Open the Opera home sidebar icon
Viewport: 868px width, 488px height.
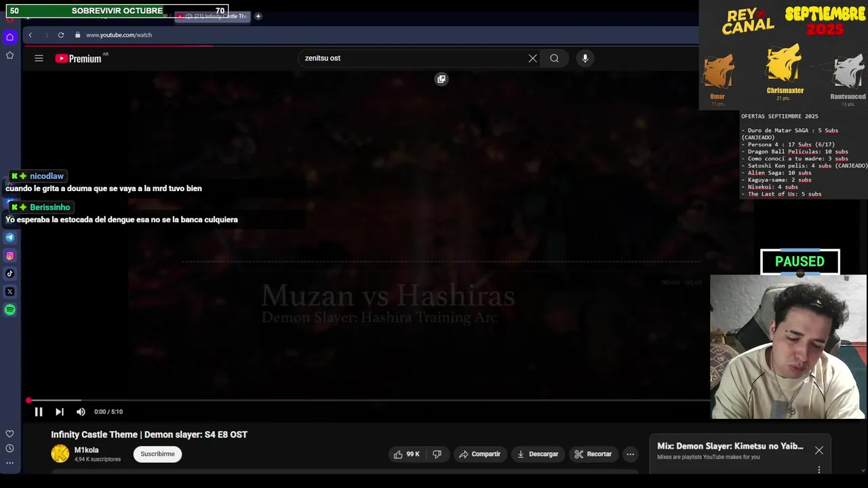point(9,37)
